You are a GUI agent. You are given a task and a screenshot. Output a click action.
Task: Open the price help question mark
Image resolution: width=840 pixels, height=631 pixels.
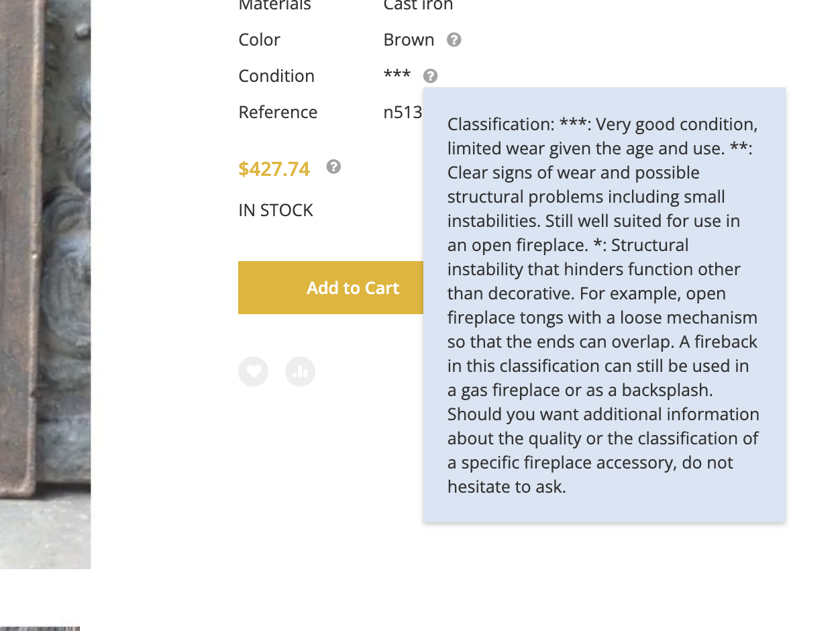[333, 166]
